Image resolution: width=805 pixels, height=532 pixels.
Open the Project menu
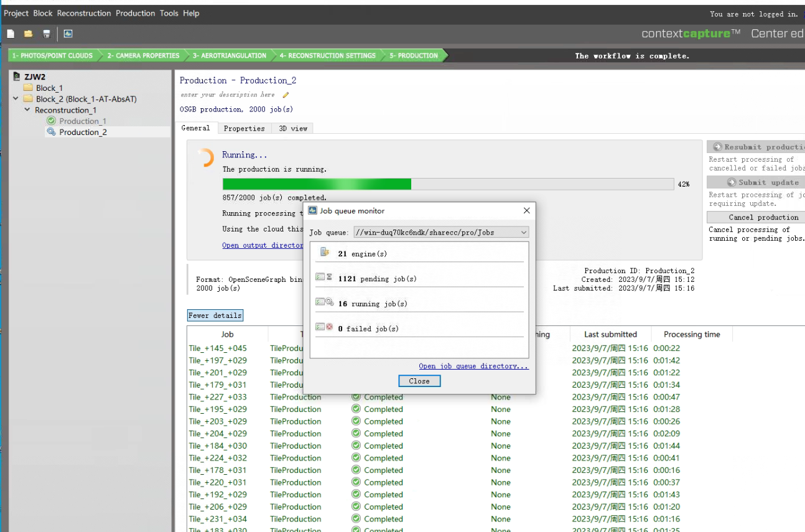[x=16, y=13]
